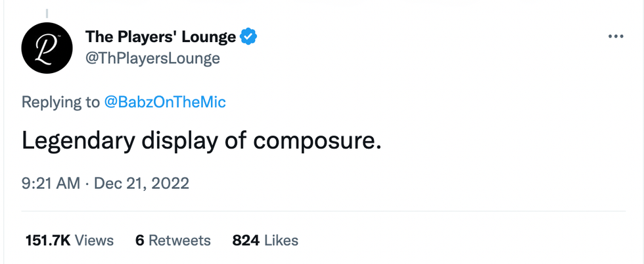Screen dimensions: 644x264
Task: Click the 9:21 AM timestamp
Action: [51, 183]
